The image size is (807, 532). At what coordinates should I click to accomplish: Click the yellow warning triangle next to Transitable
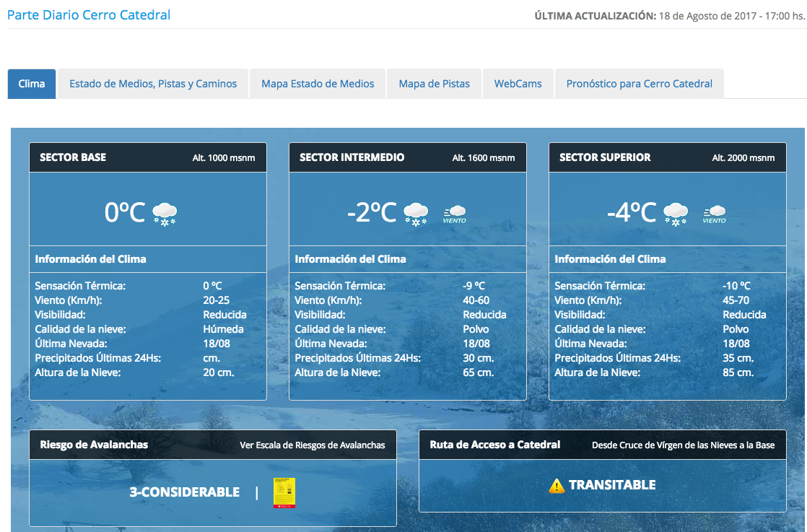pyautogui.click(x=557, y=485)
